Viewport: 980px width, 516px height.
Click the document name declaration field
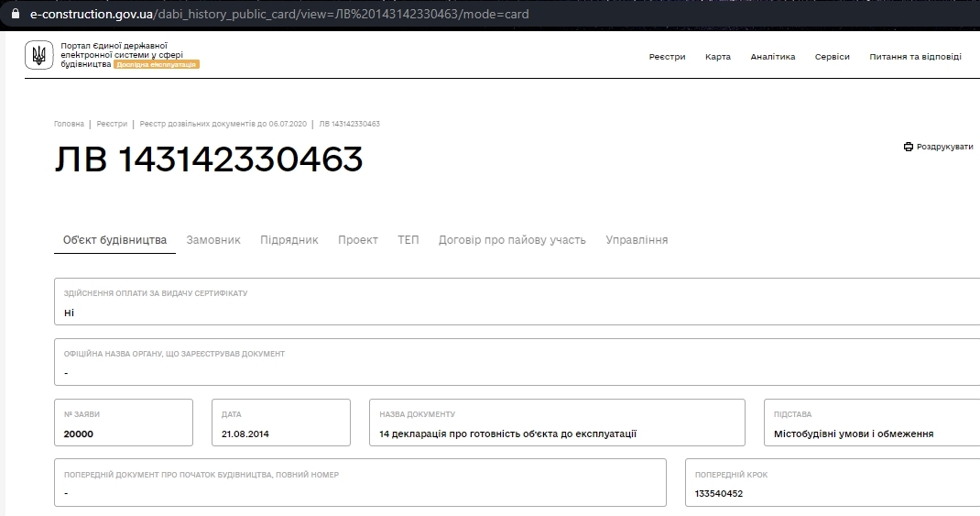(557, 423)
